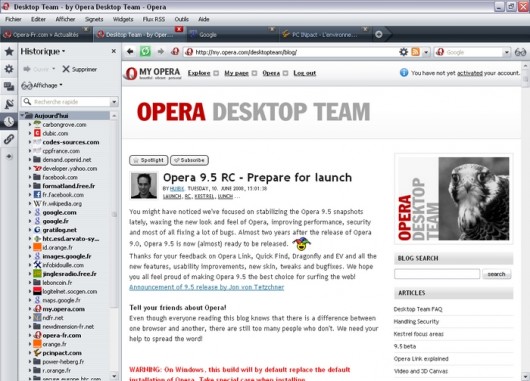530x381 pixels.
Task: Click the Log out link
Action: click(x=304, y=73)
